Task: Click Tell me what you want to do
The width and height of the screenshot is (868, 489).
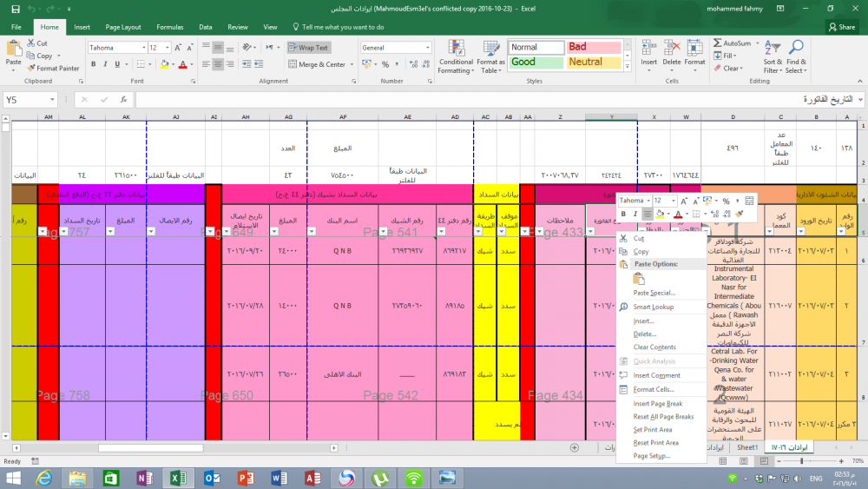Action: click(339, 27)
